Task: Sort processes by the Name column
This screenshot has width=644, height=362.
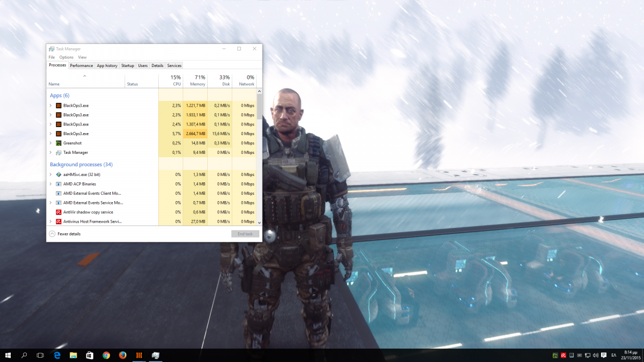Action: click(86, 80)
